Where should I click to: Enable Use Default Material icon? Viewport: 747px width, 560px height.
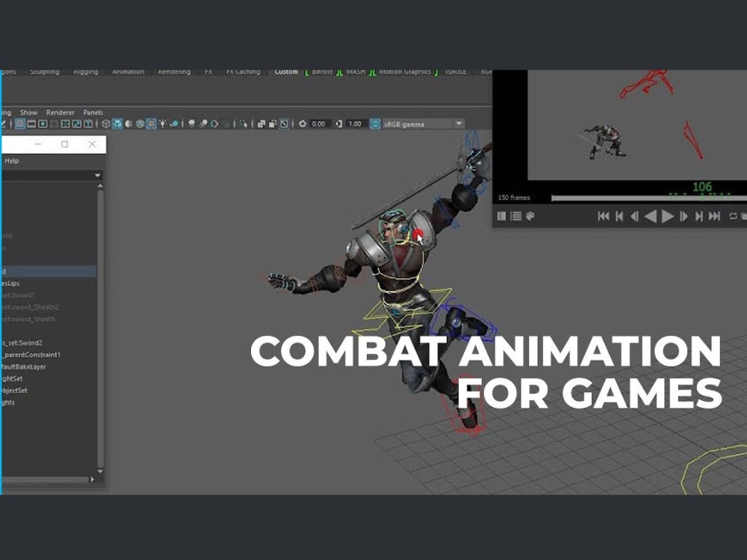128,124
